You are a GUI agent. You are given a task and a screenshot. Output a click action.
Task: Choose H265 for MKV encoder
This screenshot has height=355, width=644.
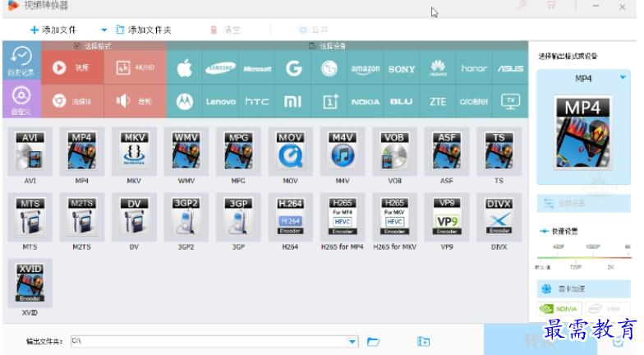point(394,217)
